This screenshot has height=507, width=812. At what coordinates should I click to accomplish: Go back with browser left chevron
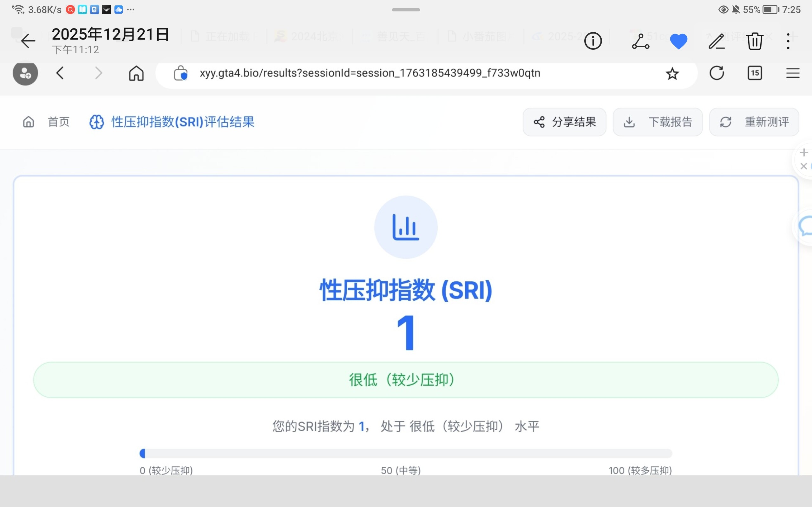60,73
